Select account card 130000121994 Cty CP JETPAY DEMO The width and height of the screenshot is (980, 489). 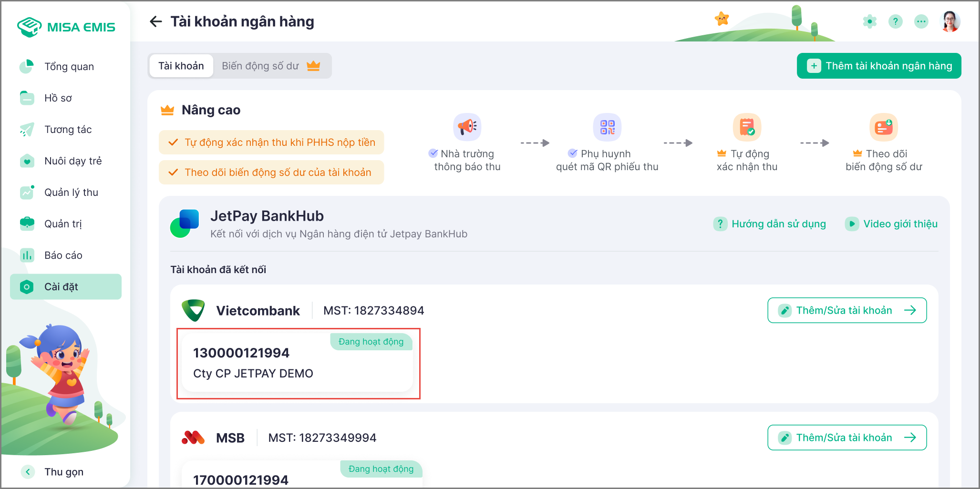tap(298, 363)
